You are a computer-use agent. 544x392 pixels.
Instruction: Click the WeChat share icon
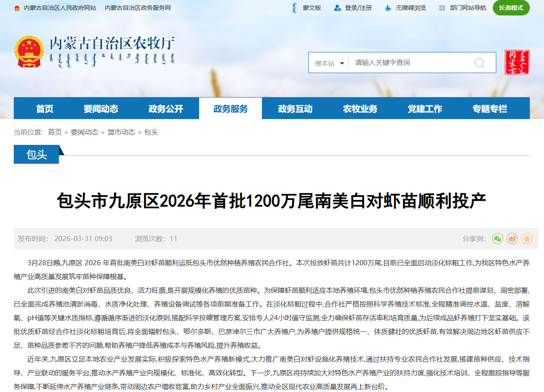click(497, 239)
